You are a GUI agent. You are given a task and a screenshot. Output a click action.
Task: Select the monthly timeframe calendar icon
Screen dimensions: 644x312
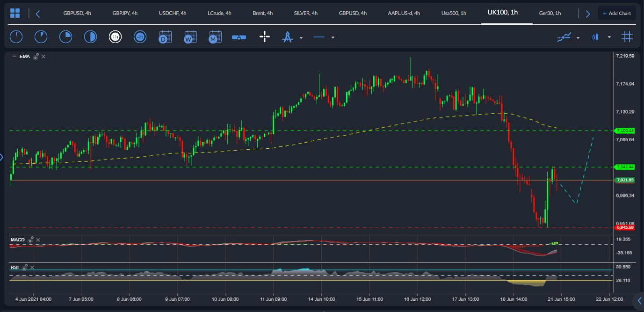215,36
